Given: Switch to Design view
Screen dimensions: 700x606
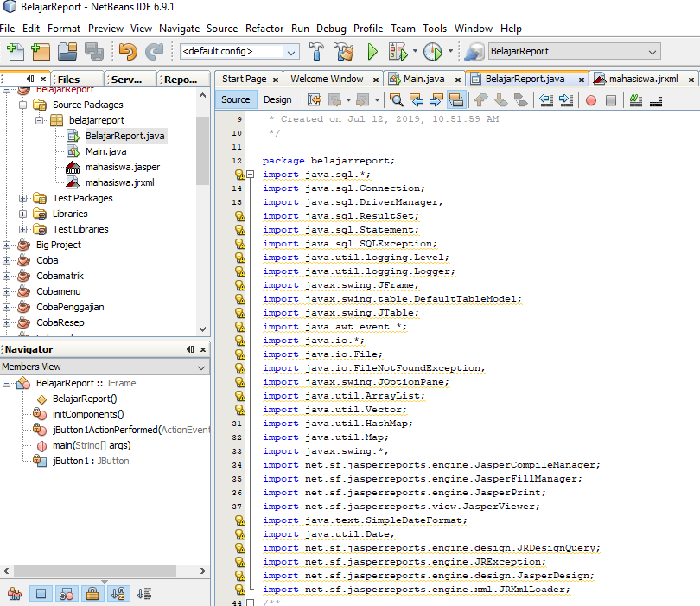Looking at the screenshot, I should [x=277, y=99].
